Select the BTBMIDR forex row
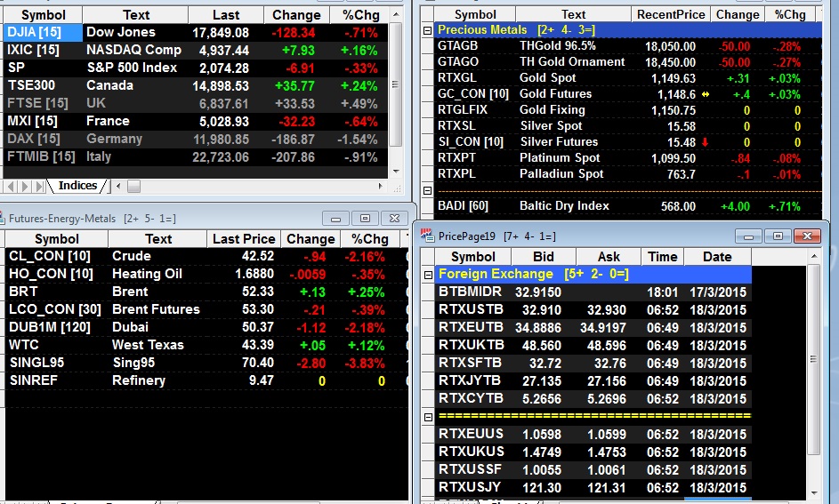Screen dimensions: 839x504 pyautogui.click(x=593, y=292)
